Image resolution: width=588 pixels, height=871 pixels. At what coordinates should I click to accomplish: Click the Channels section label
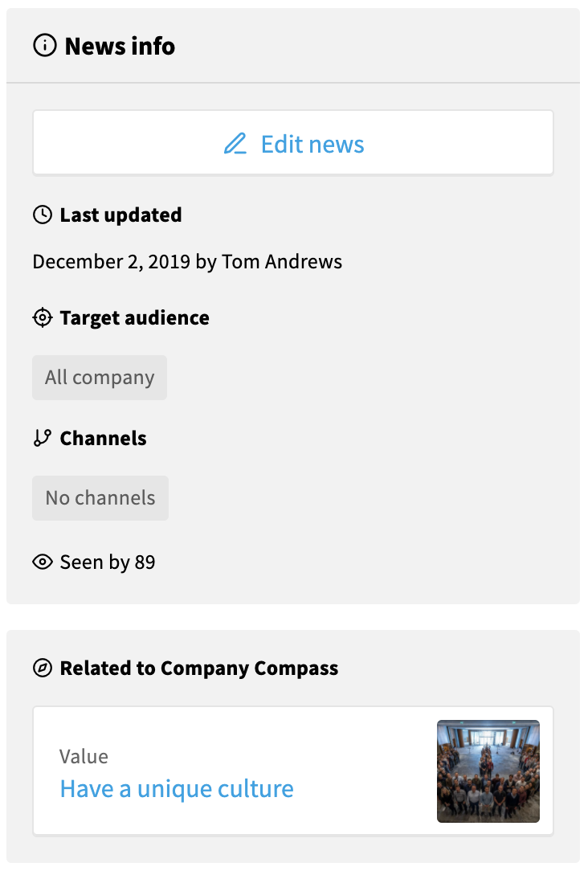(103, 438)
